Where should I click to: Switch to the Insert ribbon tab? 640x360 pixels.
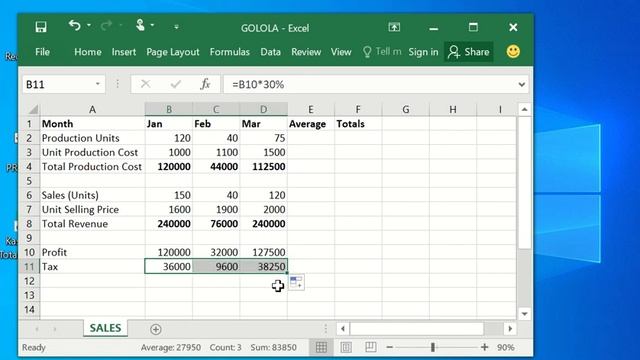pyautogui.click(x=124, y=52)
